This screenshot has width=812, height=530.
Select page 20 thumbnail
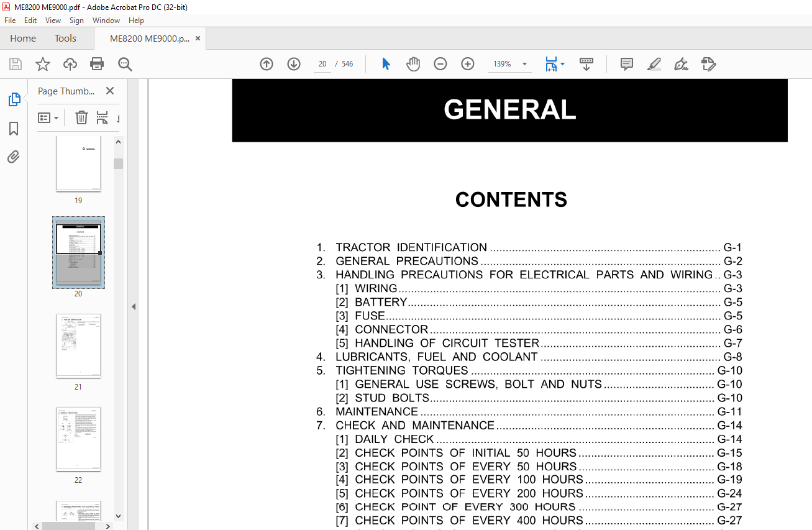click(78, 252)
